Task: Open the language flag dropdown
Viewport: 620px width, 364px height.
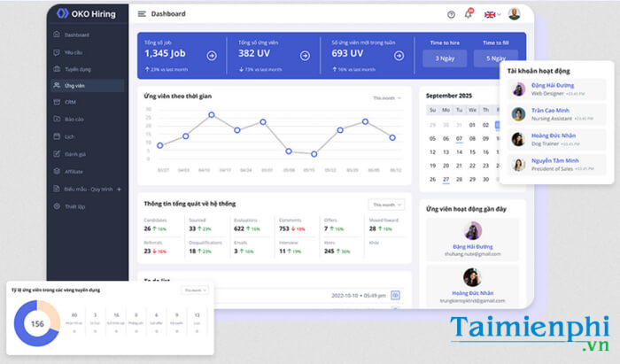Action: click(x=491, y=14)
